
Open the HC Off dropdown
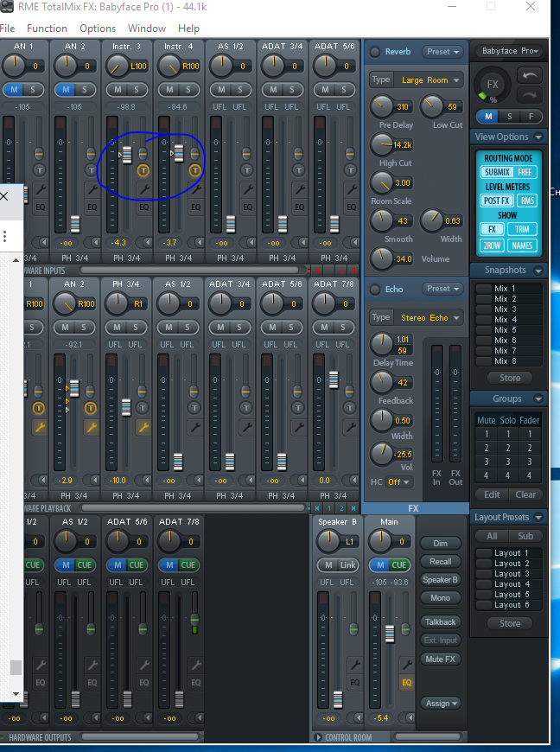click(x=399, y=482)
